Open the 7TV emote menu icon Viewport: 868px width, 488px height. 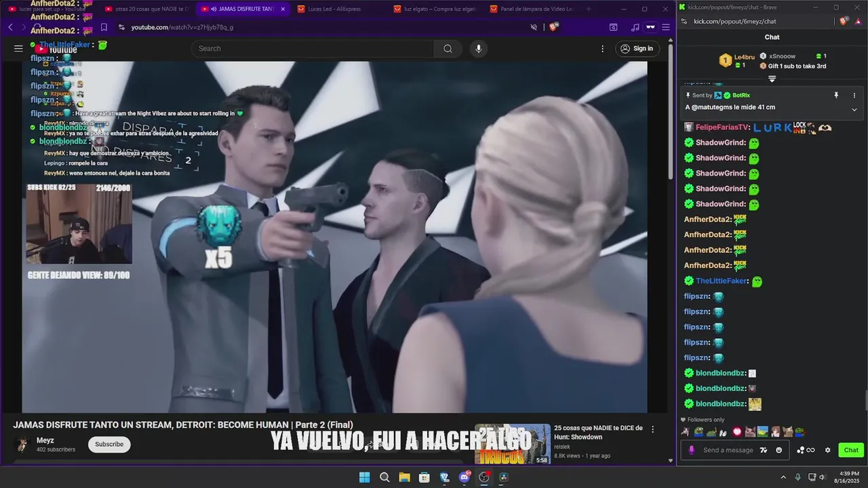point(764,450)
